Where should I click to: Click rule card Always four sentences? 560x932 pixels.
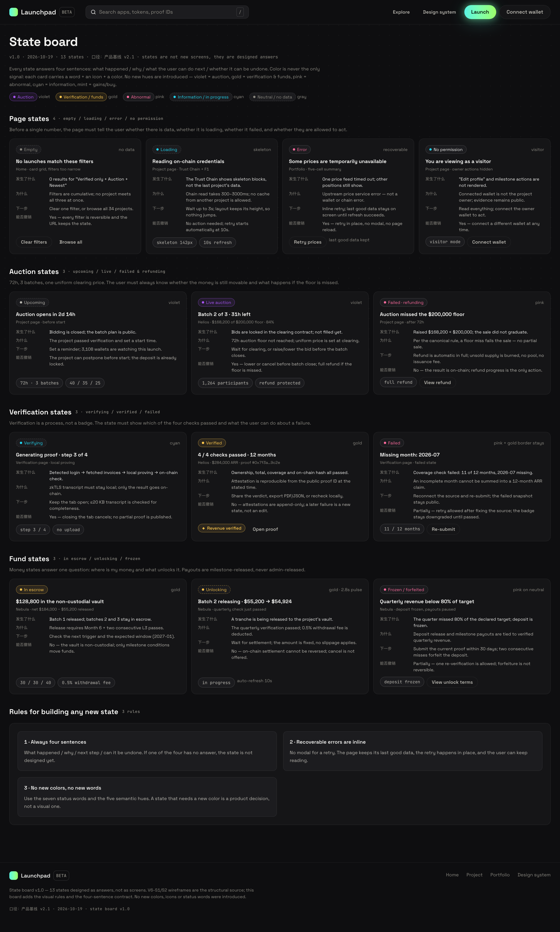coord(147,751)
